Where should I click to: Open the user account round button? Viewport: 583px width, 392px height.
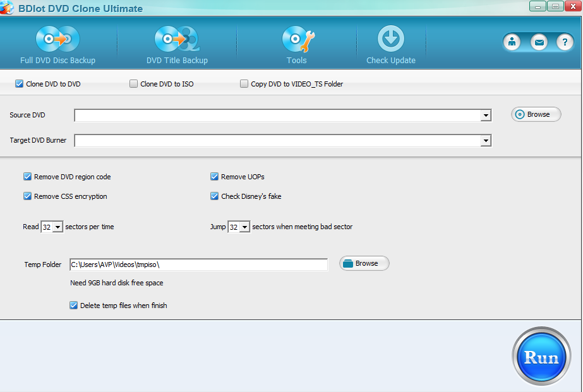point(512,42)
